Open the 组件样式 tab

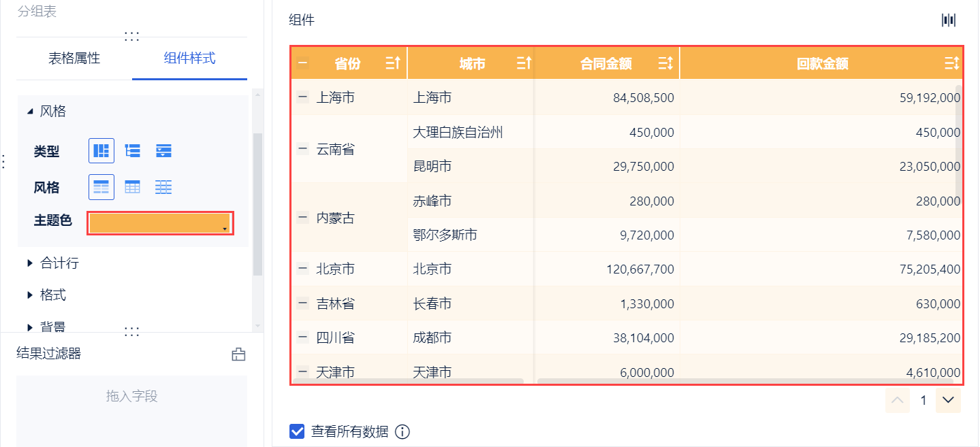(x=189, y=59)
